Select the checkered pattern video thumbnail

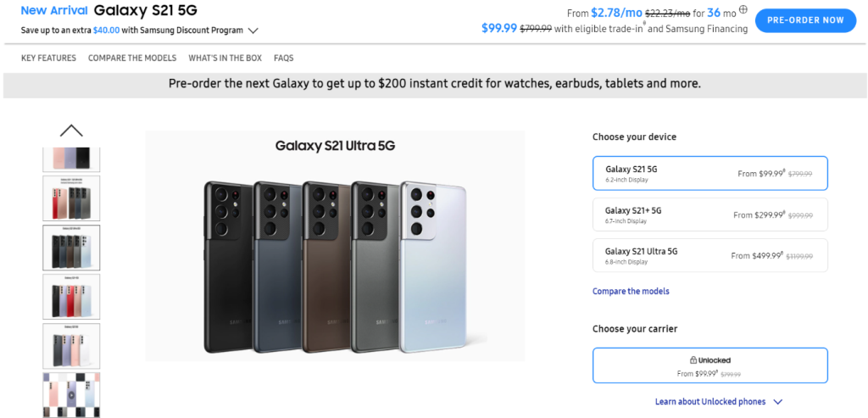coord(71,395)
